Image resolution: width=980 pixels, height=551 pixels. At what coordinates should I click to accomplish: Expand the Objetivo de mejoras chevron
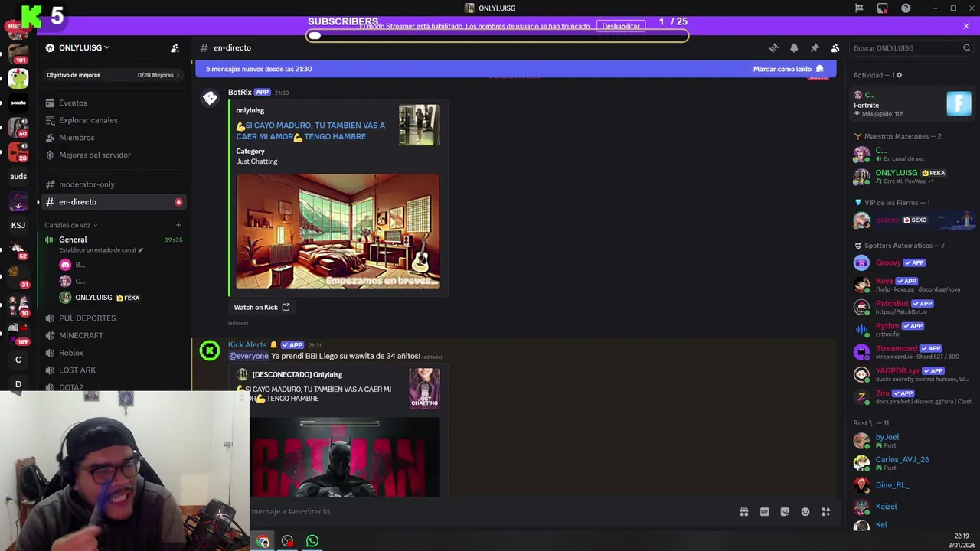click(x=178, y=75)
